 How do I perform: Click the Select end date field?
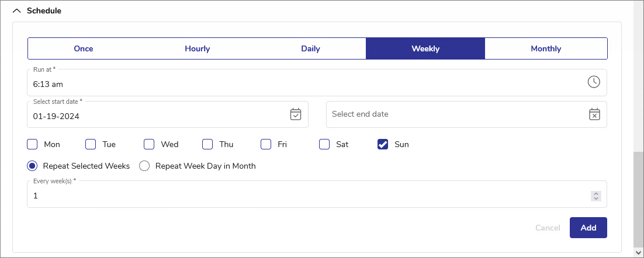tap(456, 114)
